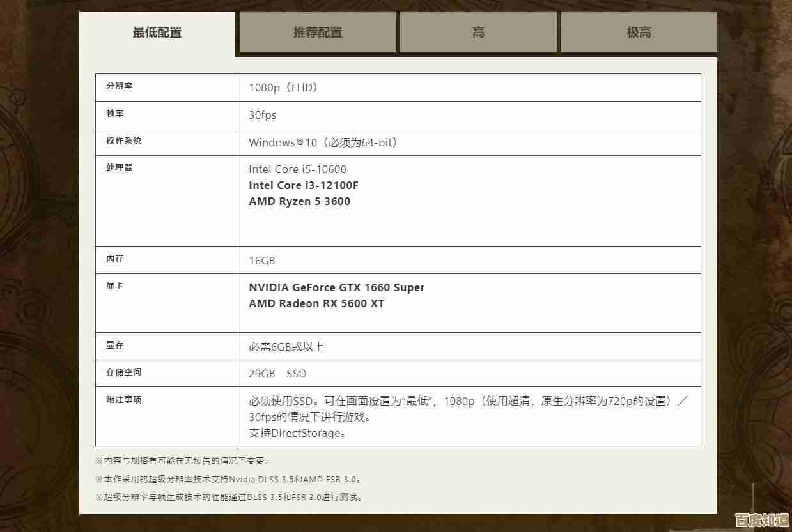Select the 帧率 table row
Image resolution: width=792 pixels, height=532 pixels.
coord(114,114)
